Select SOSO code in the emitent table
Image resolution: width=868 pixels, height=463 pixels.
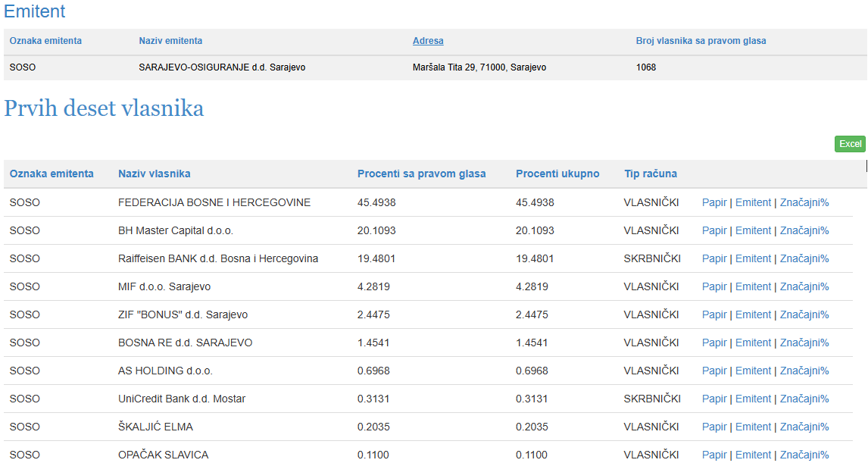[x=23, y=67]
